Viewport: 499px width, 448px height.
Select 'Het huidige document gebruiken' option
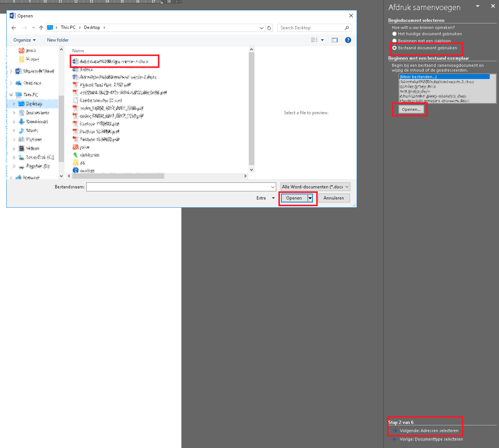coord(394,34)
